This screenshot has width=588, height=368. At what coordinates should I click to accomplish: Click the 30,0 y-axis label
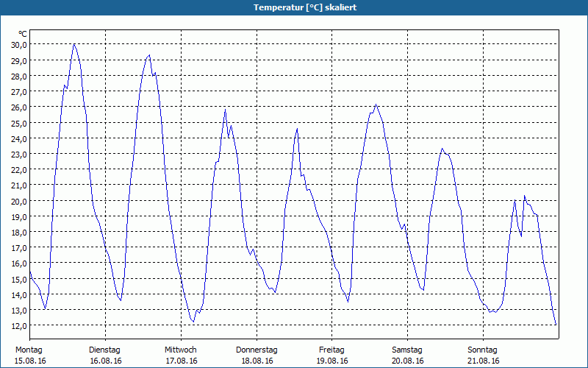coord(19,45)
